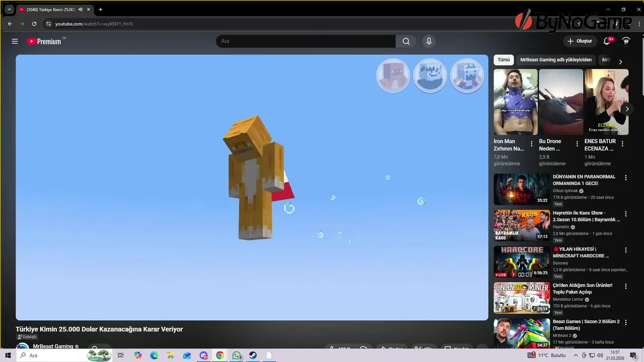Screen dimensions: 644x362
Task: Open Outlook from the taskbar
Action: 187,355
